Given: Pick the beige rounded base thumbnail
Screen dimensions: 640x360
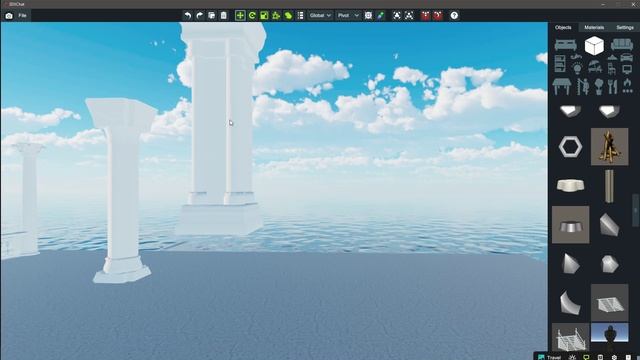Looking at the screenshot, I should click(570, 185).
